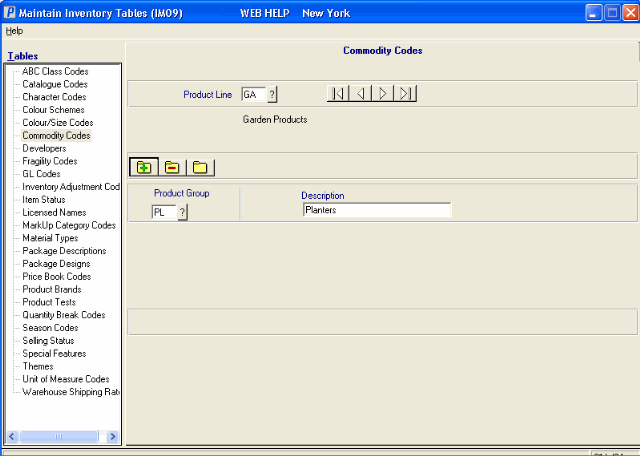The image size is (640, 456).
Task: Click the Product Line input field
Action: 254,95
